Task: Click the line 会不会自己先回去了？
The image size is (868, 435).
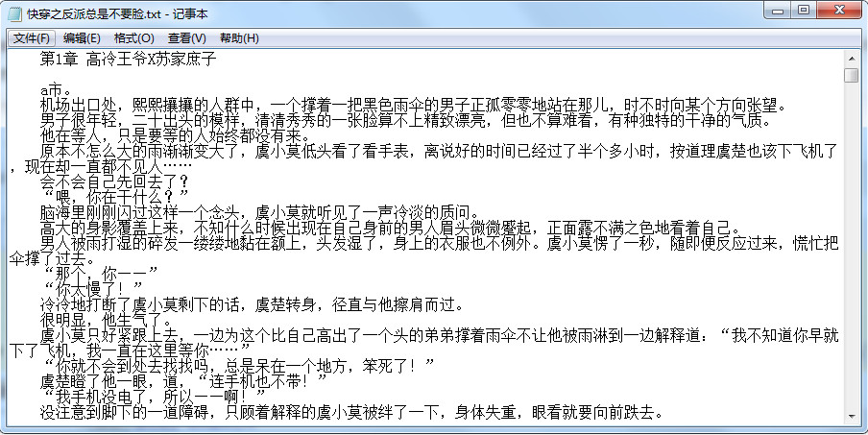Action: click(x=114, y=181)
